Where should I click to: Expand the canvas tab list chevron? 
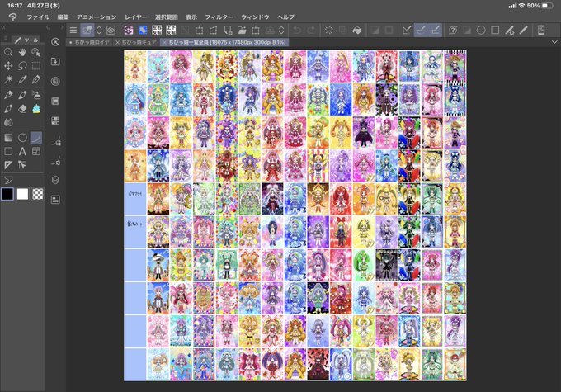point(554,42)
